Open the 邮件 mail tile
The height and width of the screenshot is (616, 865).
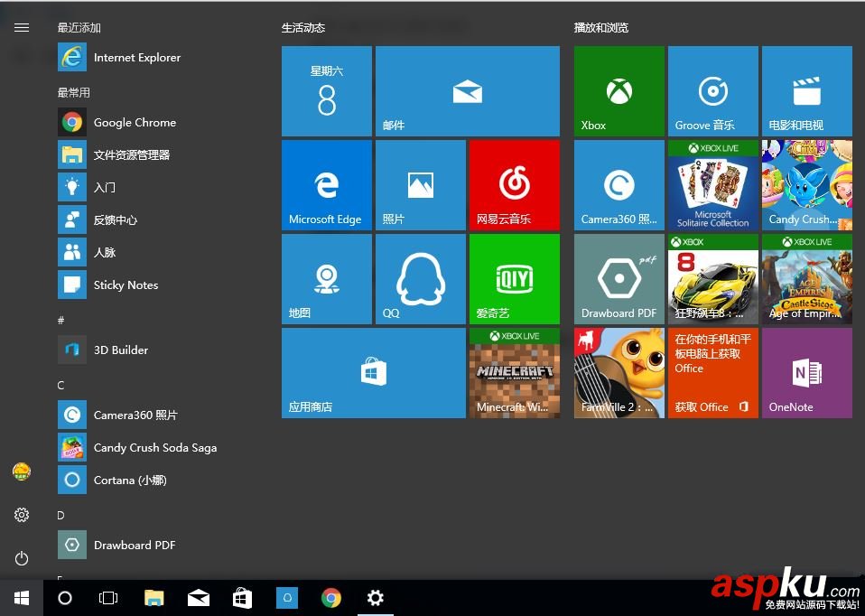467,91
